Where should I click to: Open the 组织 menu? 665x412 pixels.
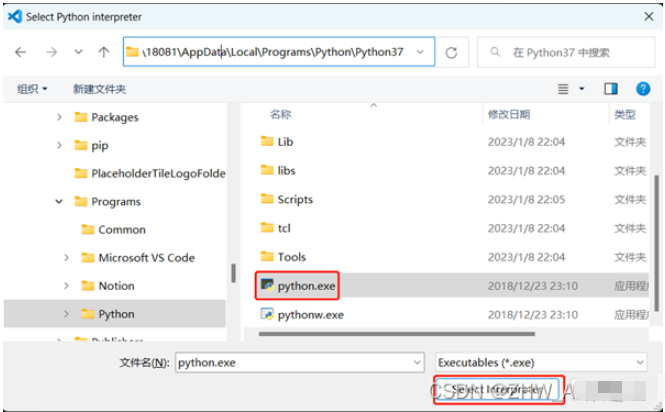coord(32,89)
